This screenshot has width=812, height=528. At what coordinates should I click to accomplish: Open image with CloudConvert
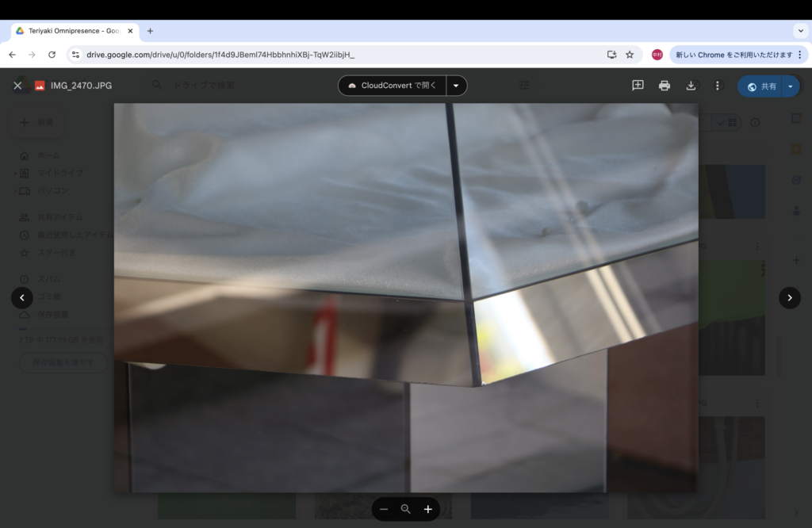pyautogui.click(x=393, y=86)
